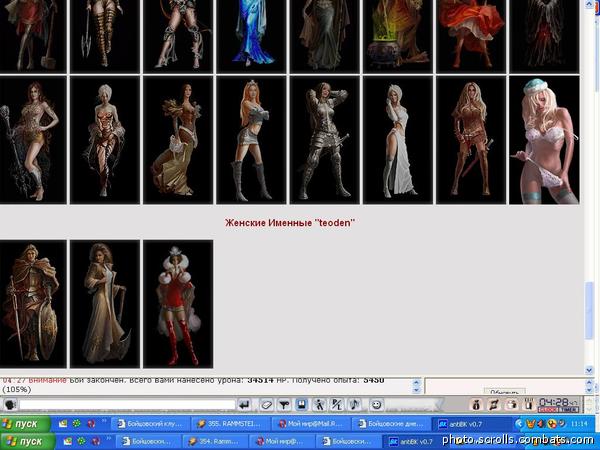Switch to antBK v0.7 in the upper taskbar
Viewport: 600px width, 450px height.
point(471,424)
